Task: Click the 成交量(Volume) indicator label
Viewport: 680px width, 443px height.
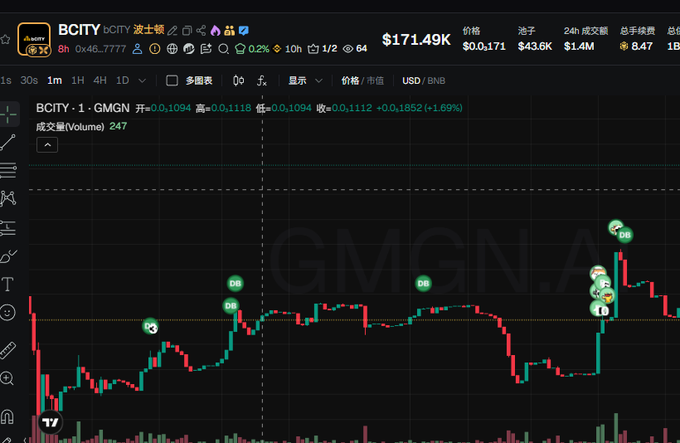Action: point(70,127)
